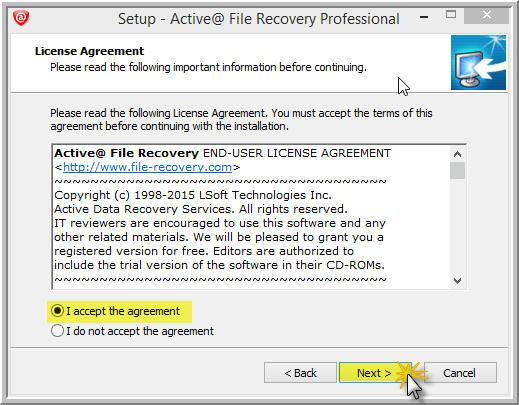Select 'I accept the agreement' option

[x=115, y=311]
